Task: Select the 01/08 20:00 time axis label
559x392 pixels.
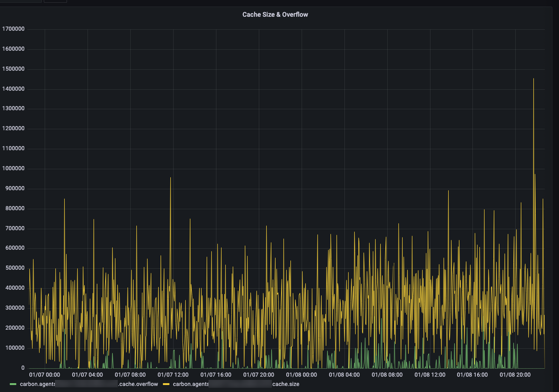Action: point(515,374)
